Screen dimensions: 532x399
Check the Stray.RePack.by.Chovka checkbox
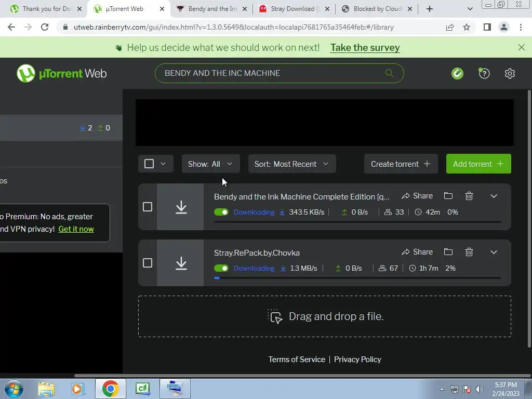(147, 263)
